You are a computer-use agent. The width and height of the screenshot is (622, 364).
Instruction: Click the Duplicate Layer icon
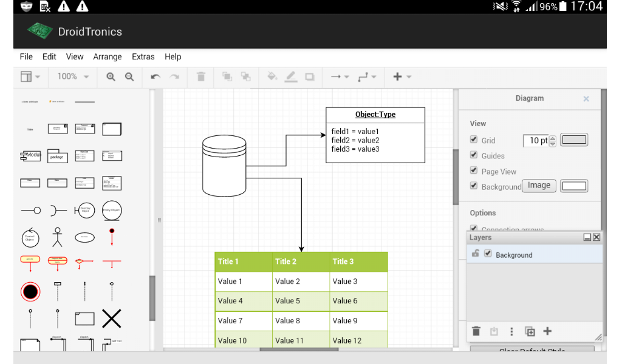pyautogui.click(x=529, y=331)
